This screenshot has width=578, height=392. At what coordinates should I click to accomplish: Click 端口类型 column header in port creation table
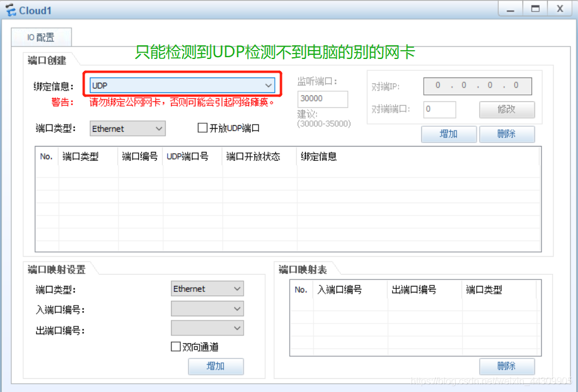(88, 157)
